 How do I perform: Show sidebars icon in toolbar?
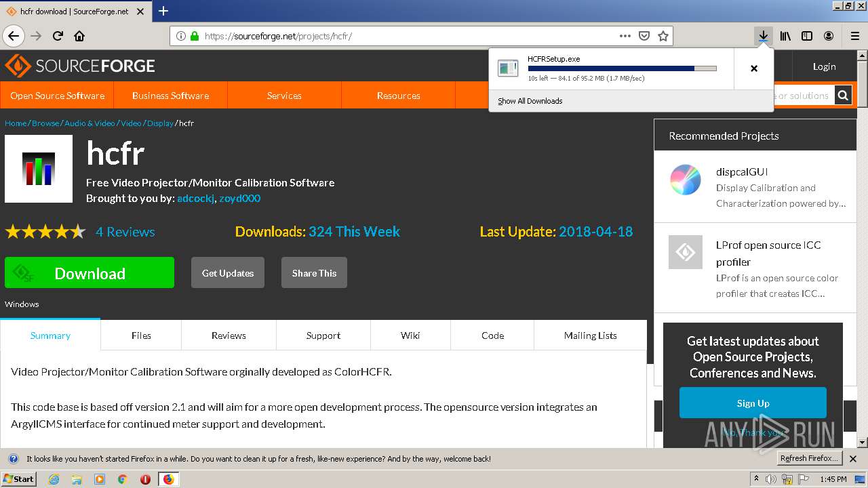click(x=807, y=36)
